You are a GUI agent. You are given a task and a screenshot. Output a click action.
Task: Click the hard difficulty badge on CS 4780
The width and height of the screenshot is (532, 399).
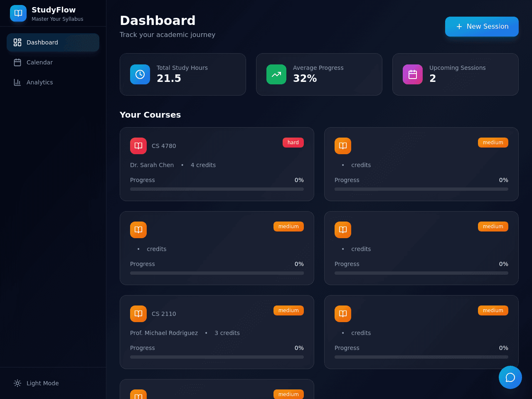[x=293, y=143]
